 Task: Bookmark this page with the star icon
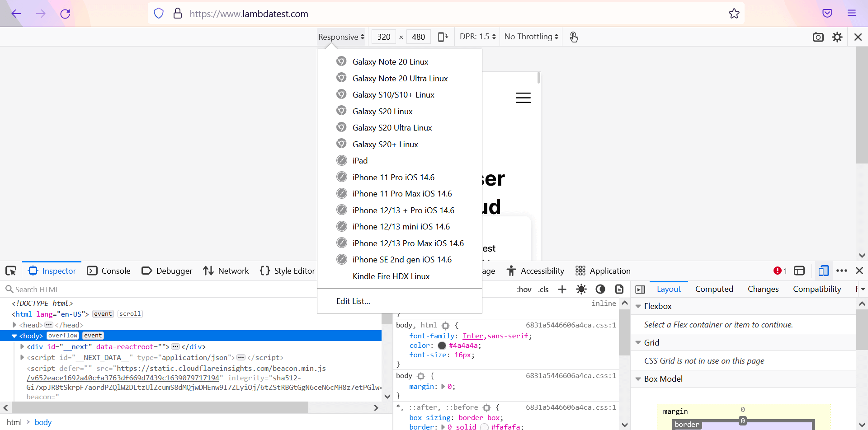click(734, 14)
